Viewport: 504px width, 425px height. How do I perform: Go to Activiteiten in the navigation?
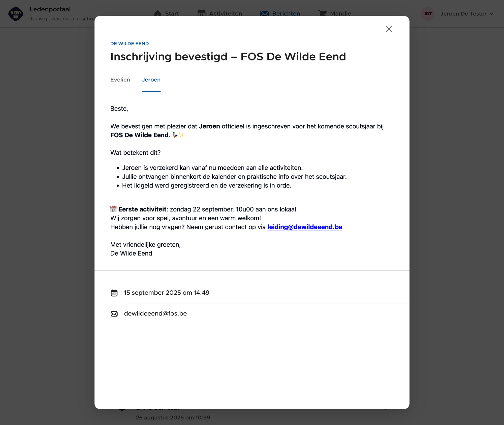click(226, 14)
